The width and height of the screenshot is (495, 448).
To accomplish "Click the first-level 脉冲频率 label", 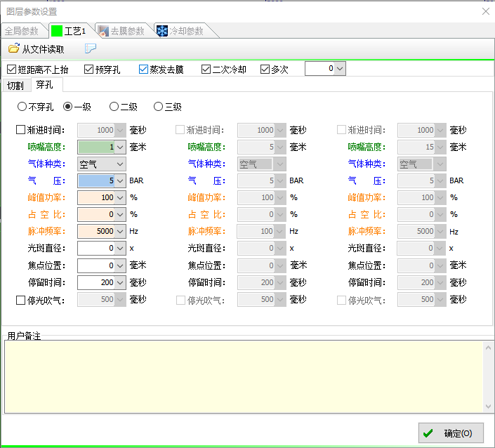I will click(x=46, y=232).
